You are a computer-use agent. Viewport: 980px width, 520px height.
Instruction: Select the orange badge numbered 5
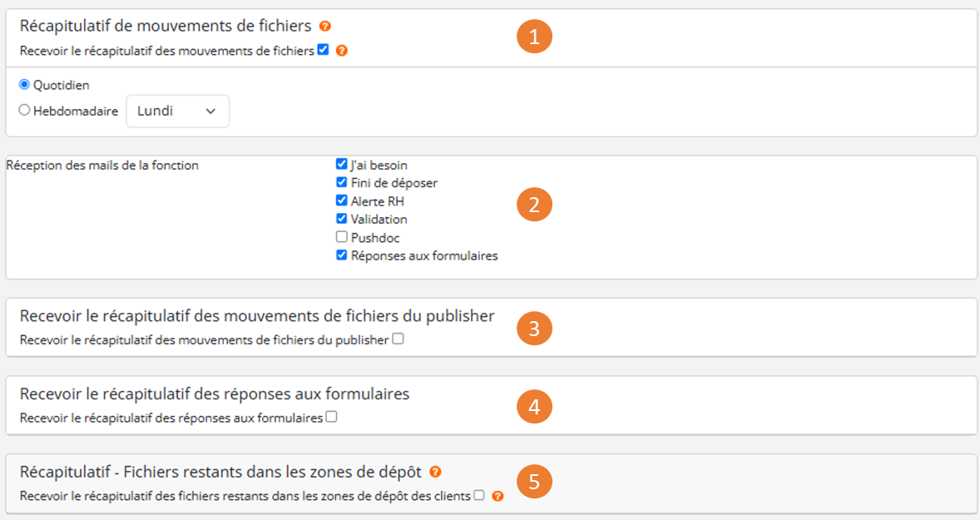[535, 481]
